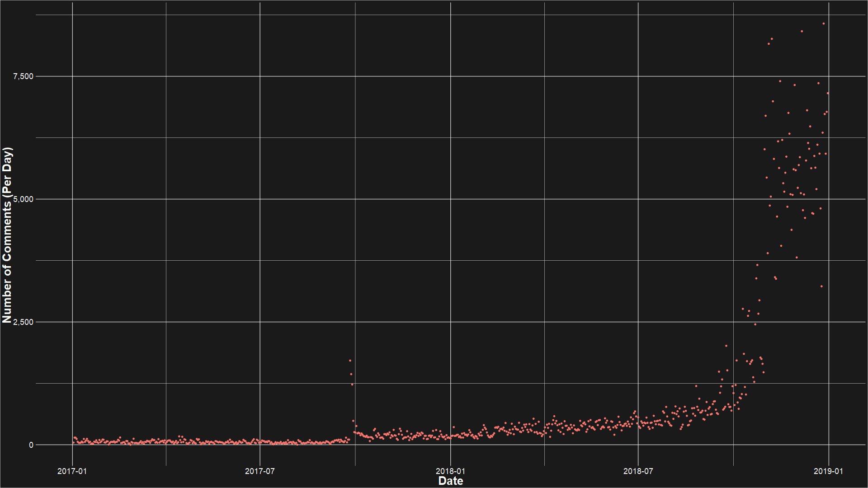Click the 5,000 y-axis tick label
Image resolution: width=868 pixels, height=488 pixels.
tap(23, 199)
